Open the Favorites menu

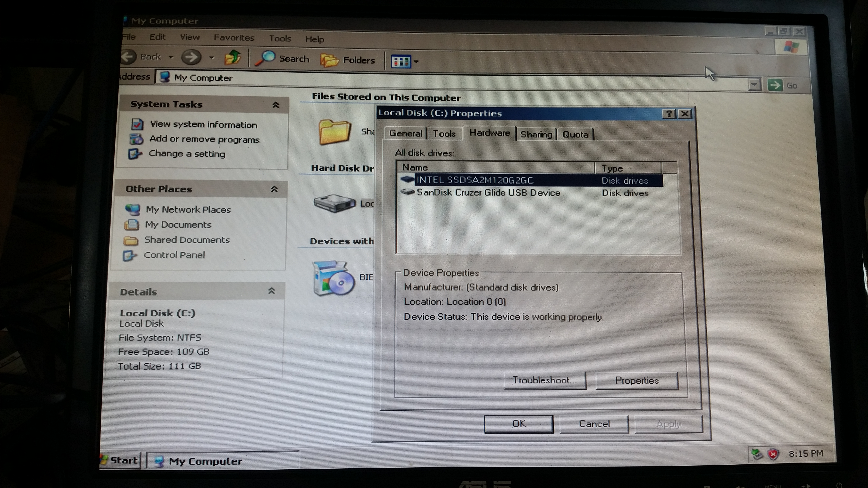pos(234,38)
